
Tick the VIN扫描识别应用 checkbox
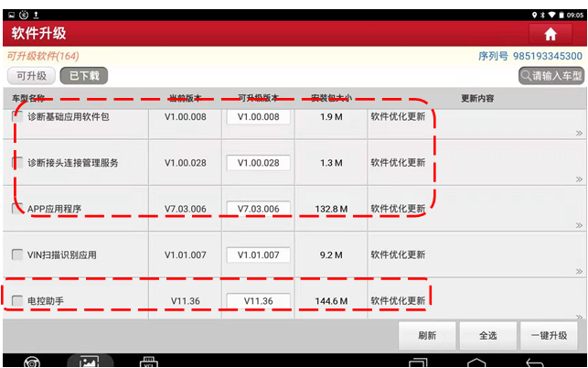(x=17, y=255)
